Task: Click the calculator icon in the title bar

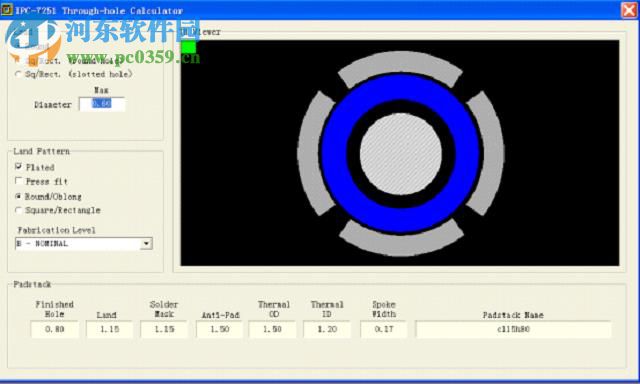Action: point(7,9)
